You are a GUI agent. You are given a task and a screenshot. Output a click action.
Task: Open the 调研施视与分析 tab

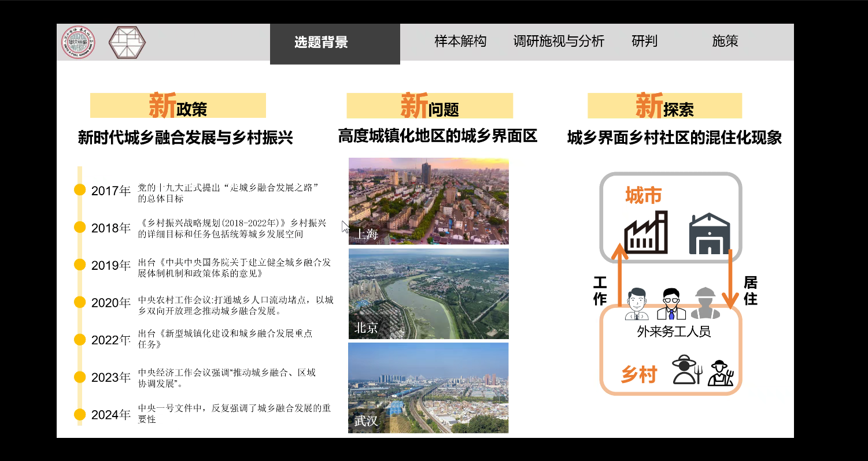pyautogui.click(x=559, y=41)
